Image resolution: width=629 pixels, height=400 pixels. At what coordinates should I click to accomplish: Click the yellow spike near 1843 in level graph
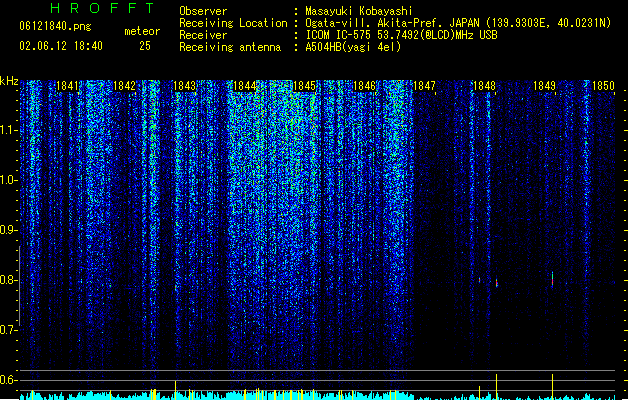[175, 390]
